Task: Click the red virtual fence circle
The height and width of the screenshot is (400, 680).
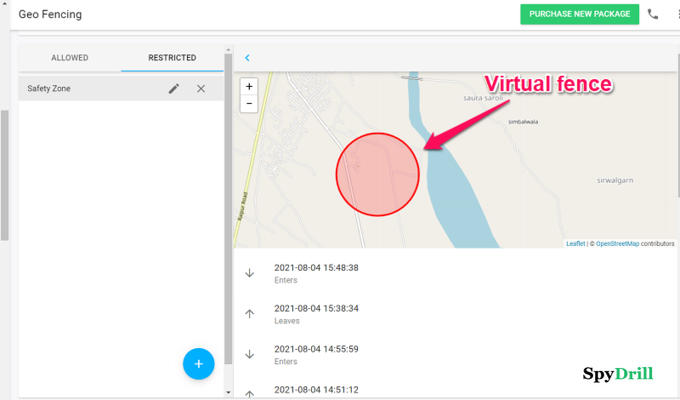Action: coord(376,172)
